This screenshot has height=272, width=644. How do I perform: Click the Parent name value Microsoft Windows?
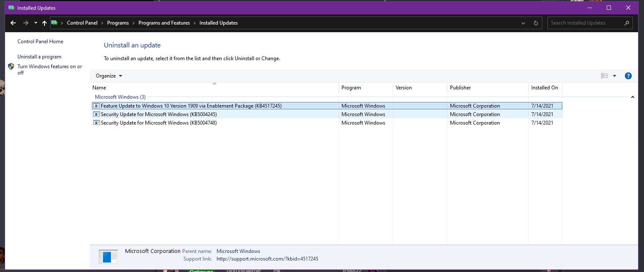238,251
